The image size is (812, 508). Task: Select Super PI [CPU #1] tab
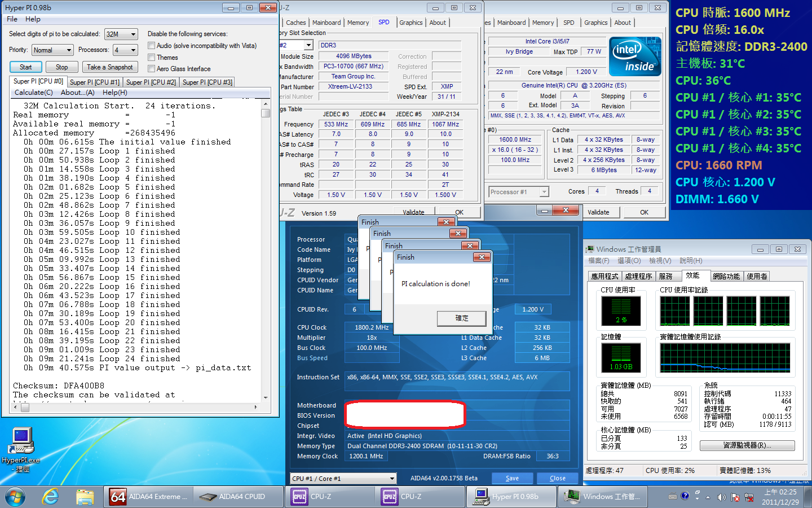(94, 82)
